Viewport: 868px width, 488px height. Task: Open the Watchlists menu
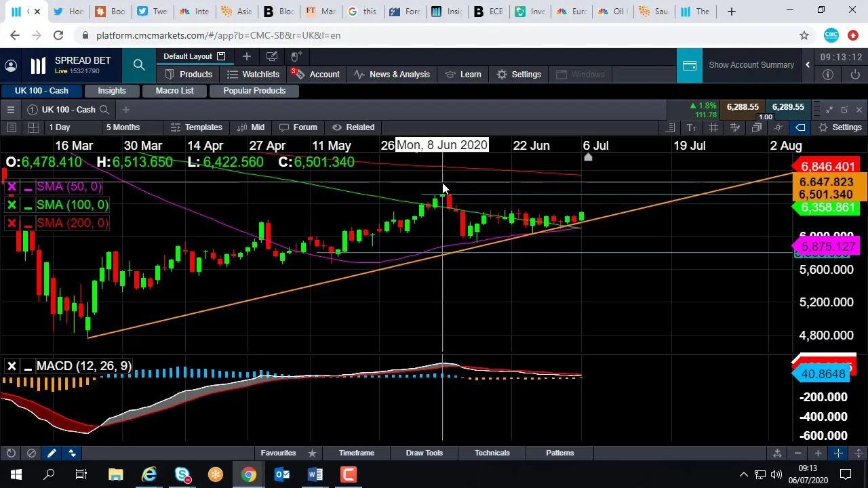click(x=253, y=75)
